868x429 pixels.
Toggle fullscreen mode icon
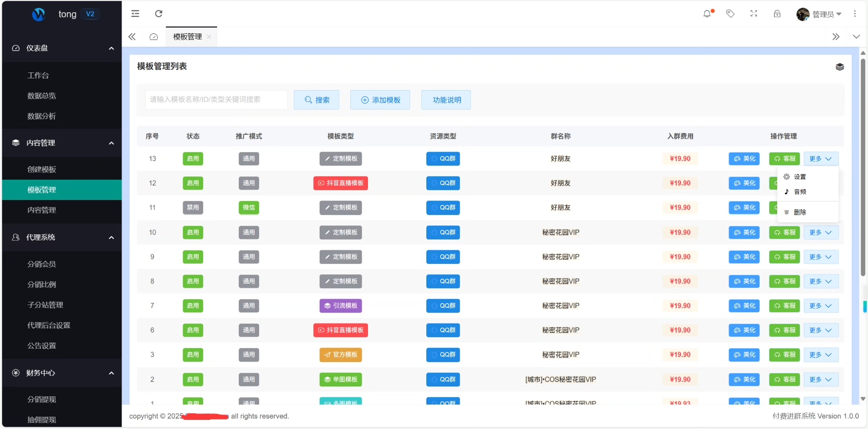(754, 14)
